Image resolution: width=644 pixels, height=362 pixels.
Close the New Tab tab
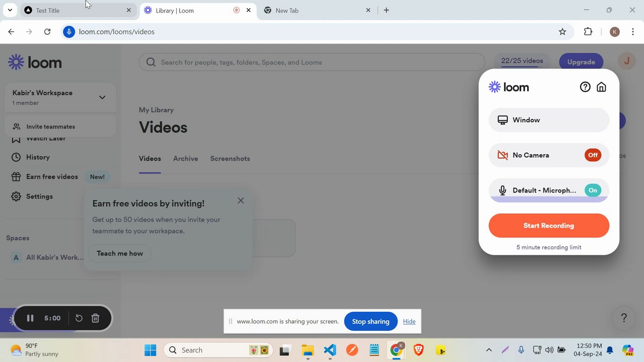click(368, 10)
